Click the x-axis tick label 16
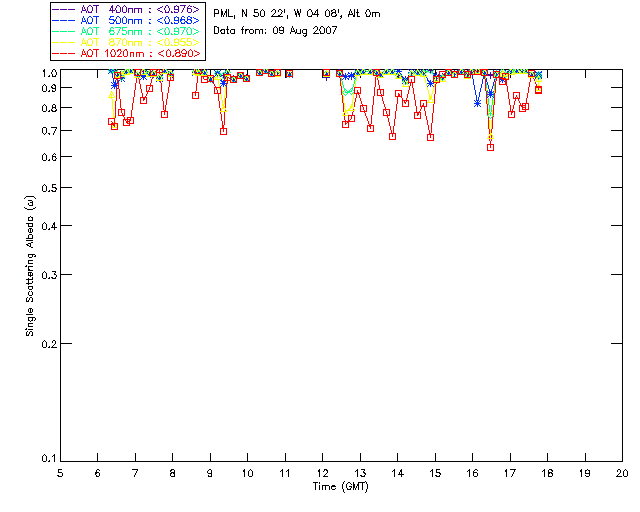The width and height of the screenshot is (640, 512). [473, 473]
